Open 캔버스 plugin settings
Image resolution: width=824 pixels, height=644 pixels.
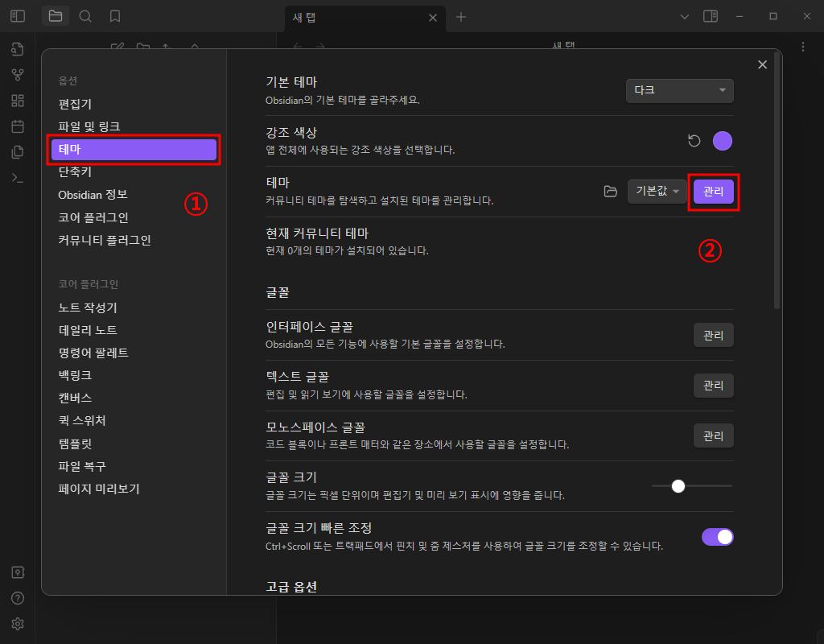(133, 398)
